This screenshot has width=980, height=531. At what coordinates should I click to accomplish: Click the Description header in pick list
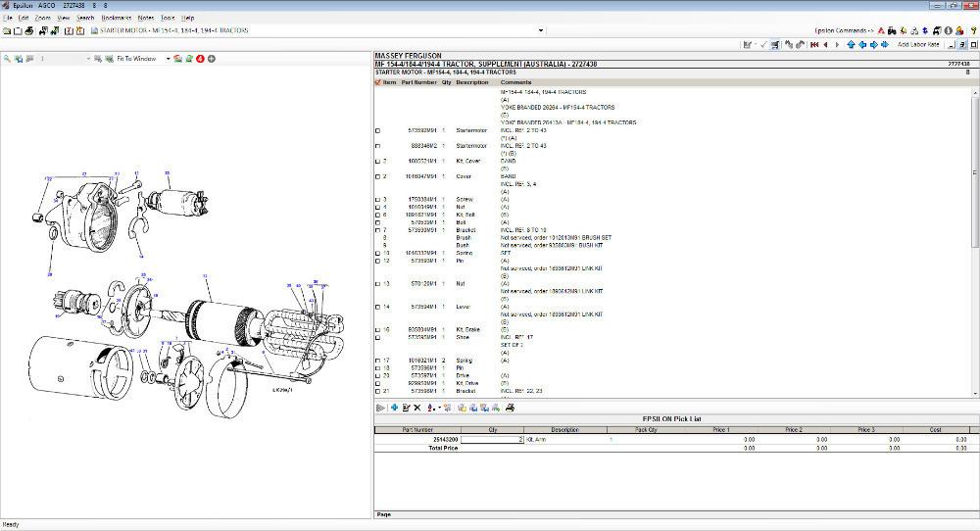coord(565,430)
